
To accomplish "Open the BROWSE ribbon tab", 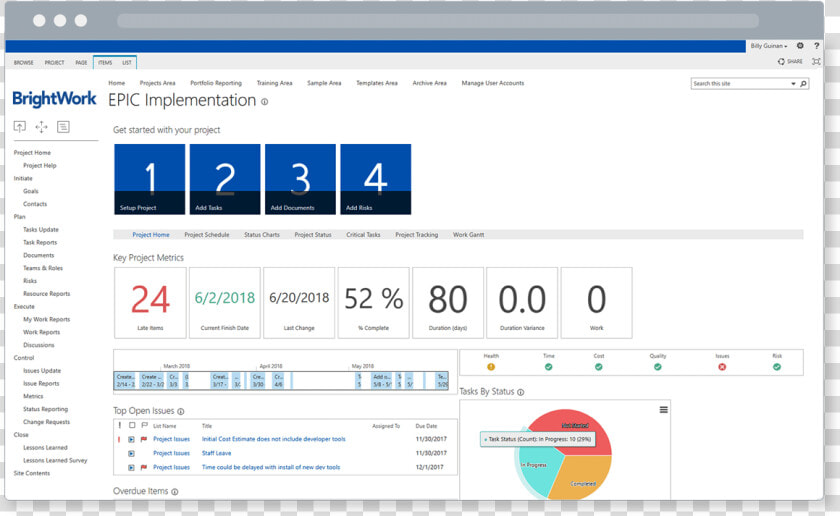I will pyautogui.click(x=24, y=63).
